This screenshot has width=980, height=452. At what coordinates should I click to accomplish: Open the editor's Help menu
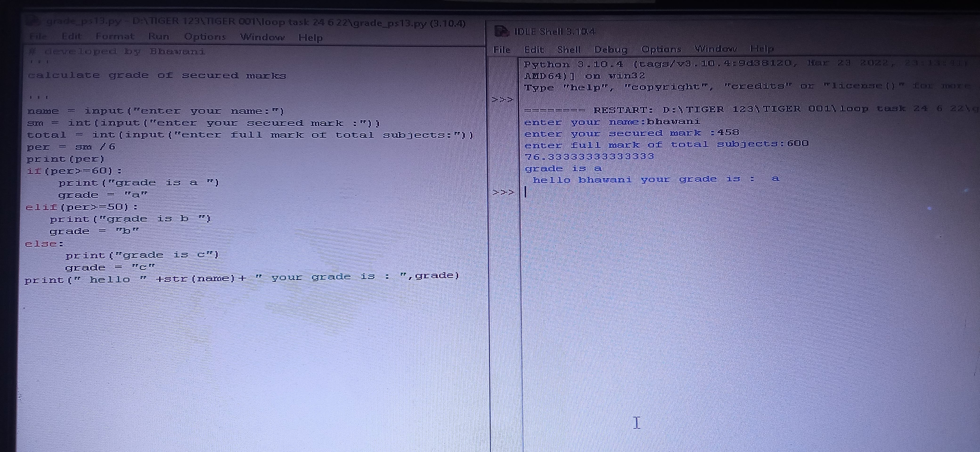(x=310, y=38)
